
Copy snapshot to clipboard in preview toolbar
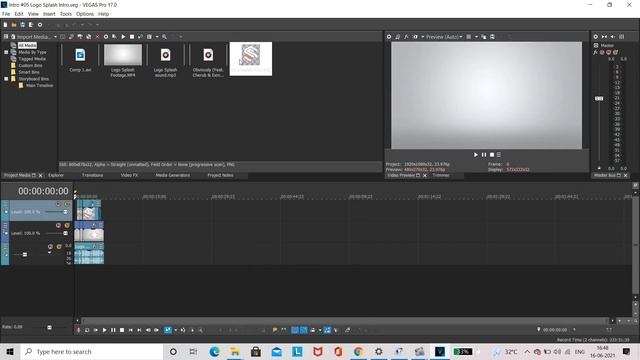click(x=484, y=37)
